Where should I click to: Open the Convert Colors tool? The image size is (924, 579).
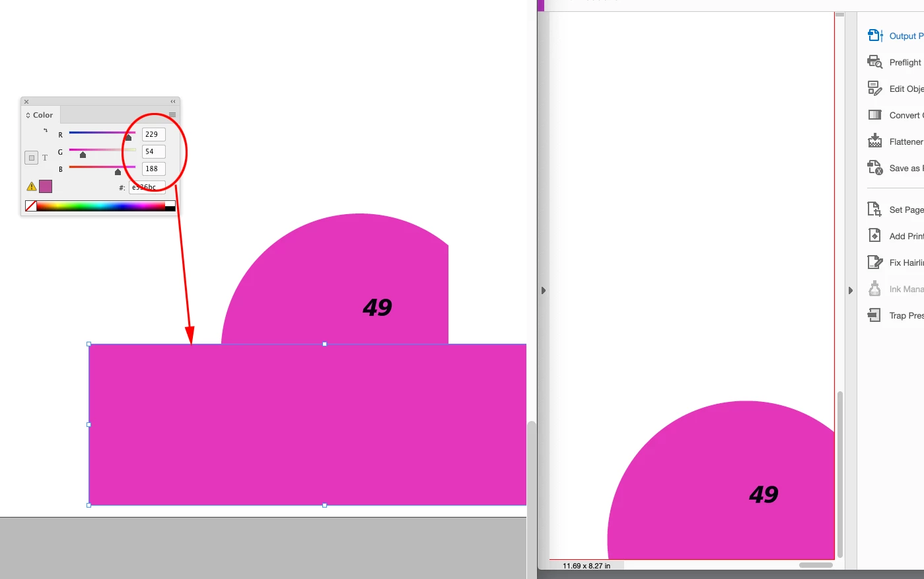(x=895, y=115)
